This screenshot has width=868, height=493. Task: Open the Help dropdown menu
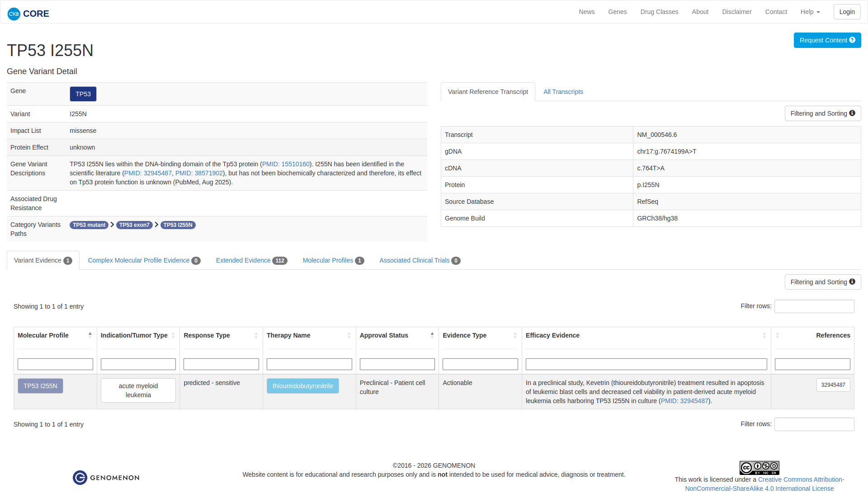click(x=810, y=12)
